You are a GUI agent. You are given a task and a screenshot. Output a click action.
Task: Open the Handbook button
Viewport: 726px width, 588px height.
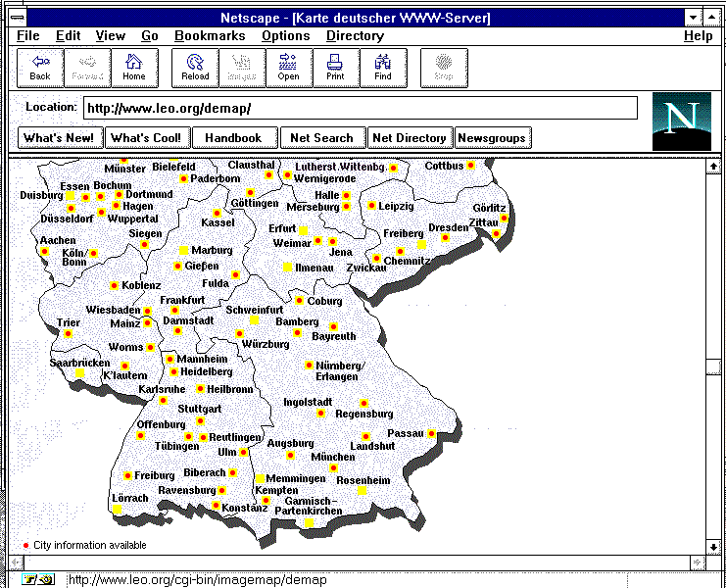235,138
